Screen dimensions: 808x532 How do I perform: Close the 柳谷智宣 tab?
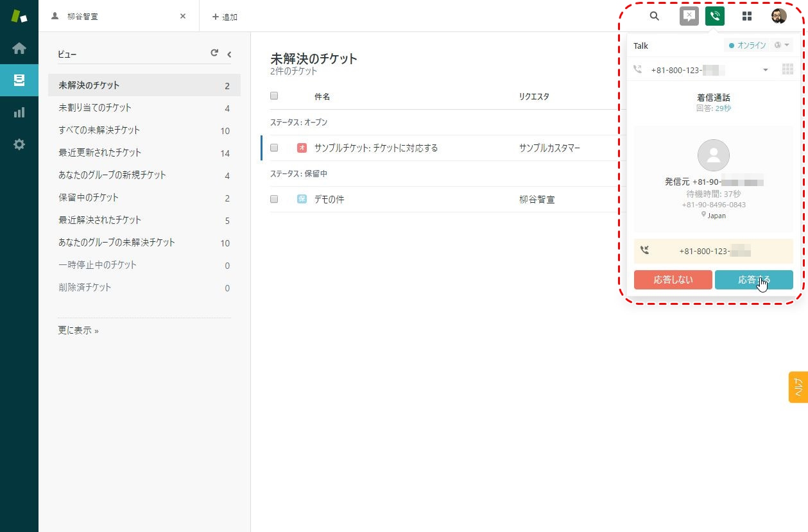pos(183,16)
